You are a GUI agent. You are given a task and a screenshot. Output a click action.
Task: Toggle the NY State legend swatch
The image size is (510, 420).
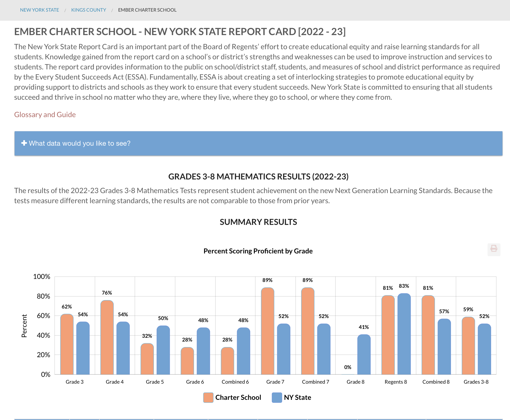tap(277, 398)
